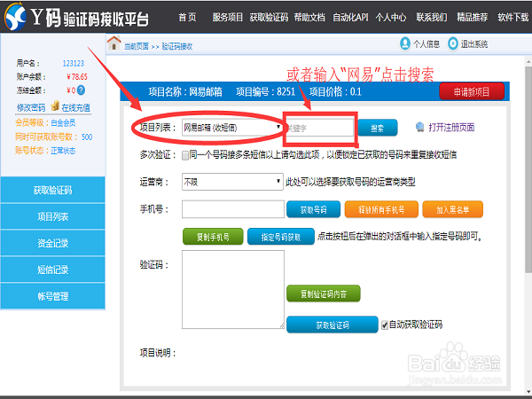Screen dimensions: 532x399
Task: Click the green 复制手机号 button
Action: tap(213, 237)
